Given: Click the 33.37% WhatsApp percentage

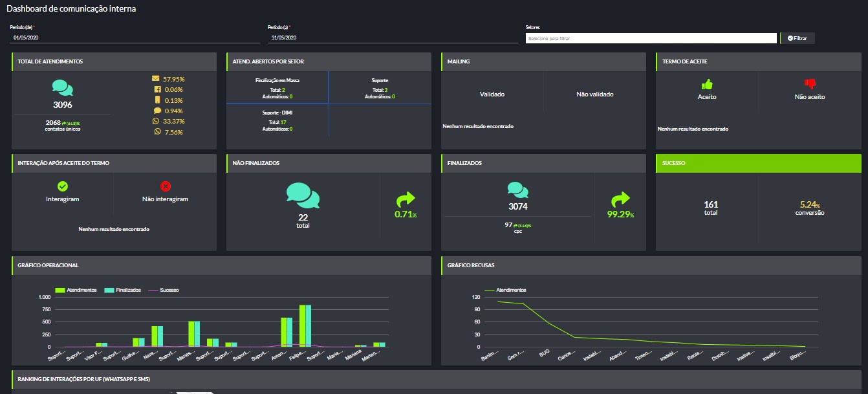Looking at the screenshot, I should (174, 122).
